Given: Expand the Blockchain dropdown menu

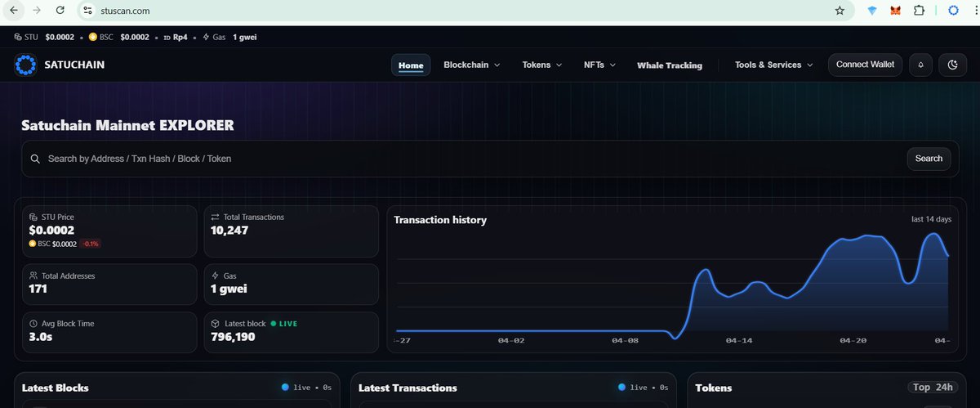Looking at the screenshot, I should [471, 65].
